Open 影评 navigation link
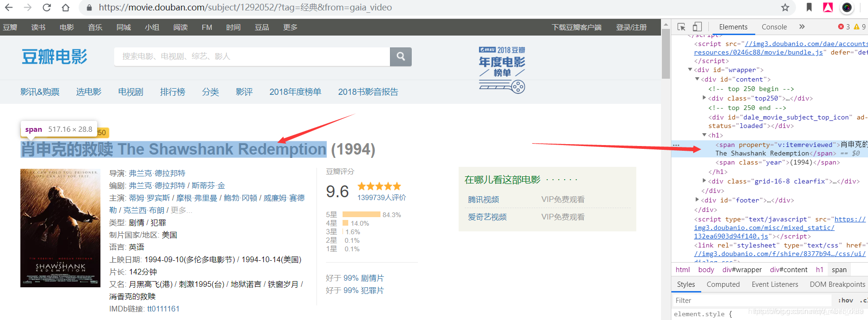 244,92
